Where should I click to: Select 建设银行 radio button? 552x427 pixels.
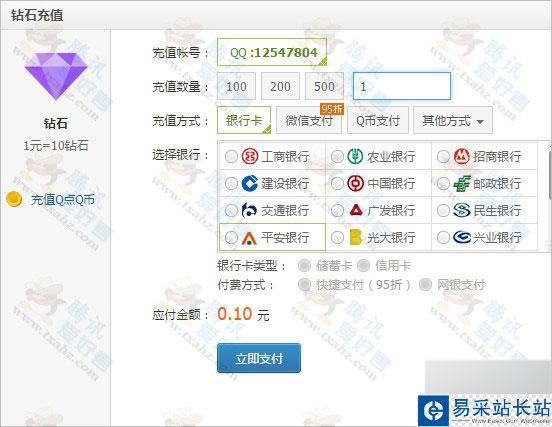(231, 183)
